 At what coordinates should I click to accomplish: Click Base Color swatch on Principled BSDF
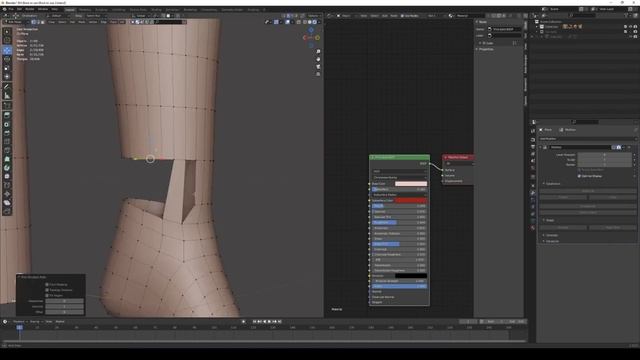point(411,184)
